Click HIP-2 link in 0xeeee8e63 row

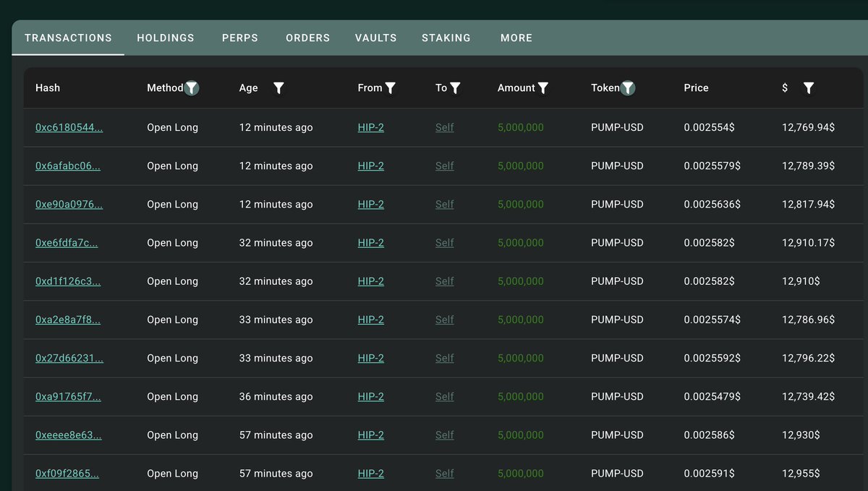click(371, 435)
